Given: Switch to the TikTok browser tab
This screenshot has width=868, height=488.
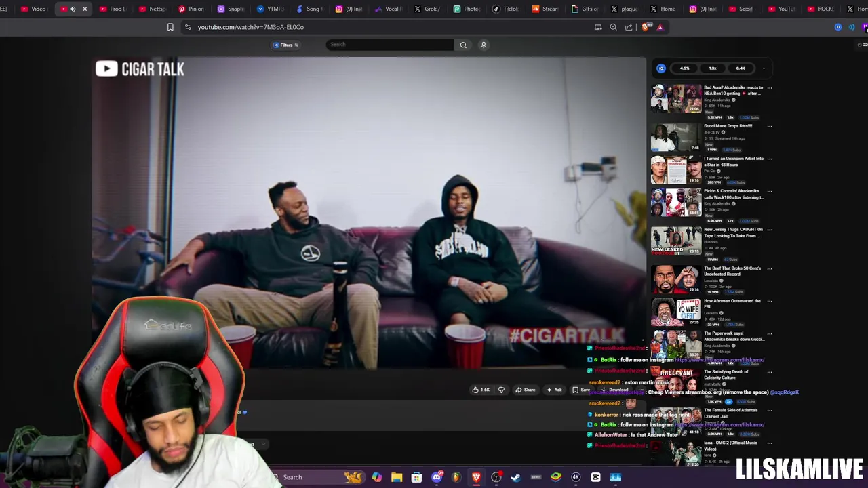Looking at the screenshot, I should pos(505,9).
